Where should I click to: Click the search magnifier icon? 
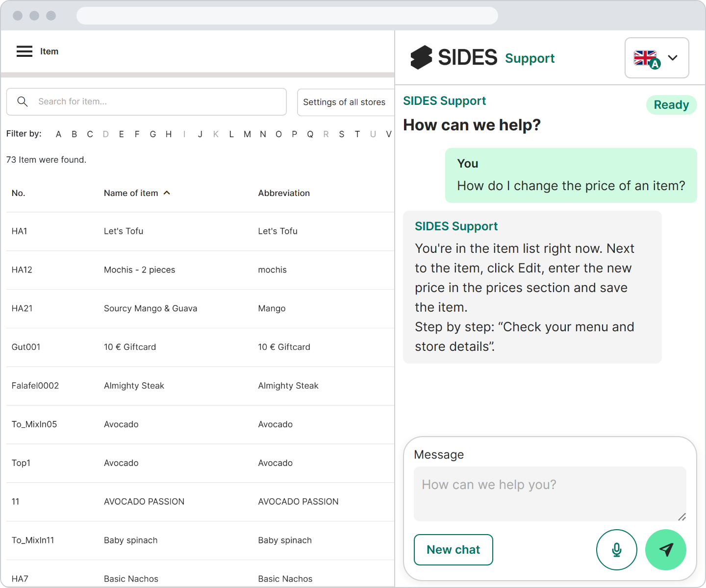(x=23, y=101)
